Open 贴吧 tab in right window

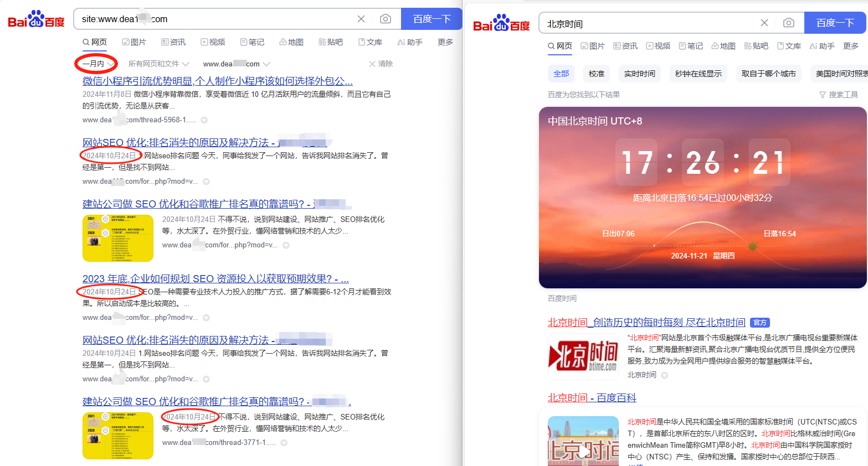756,46
